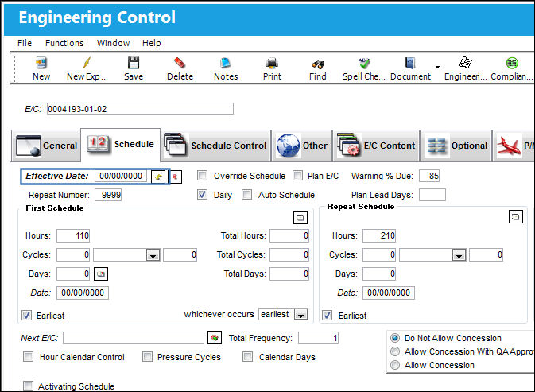Open First Schedule Cycles dropdown
This screenshot has height=392, width=535.
point(153,255)
